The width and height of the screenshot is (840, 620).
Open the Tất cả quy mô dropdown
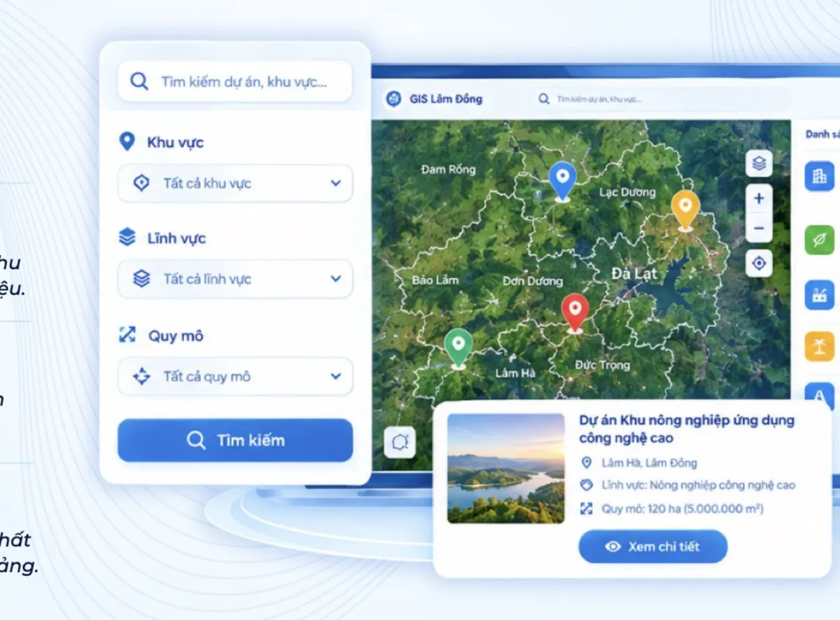pyautogui.click(x=234, y=376)
